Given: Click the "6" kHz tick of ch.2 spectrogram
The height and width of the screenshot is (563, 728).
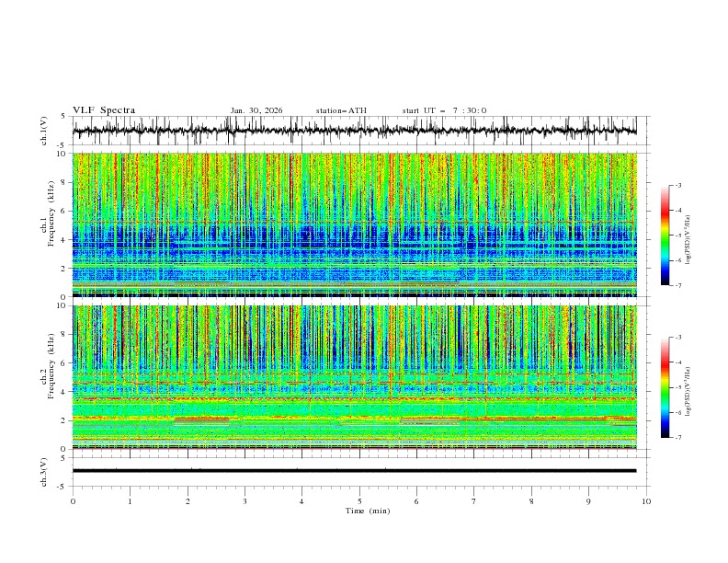Looking at the screenshot, I should click(63, 363).
